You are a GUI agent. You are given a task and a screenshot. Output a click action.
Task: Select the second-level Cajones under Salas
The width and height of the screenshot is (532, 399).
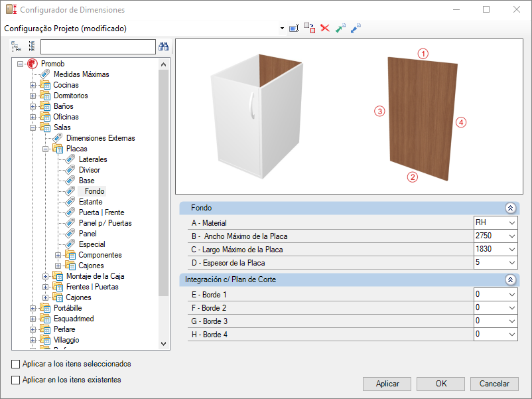pyautogui.click(x=78, y=297)
